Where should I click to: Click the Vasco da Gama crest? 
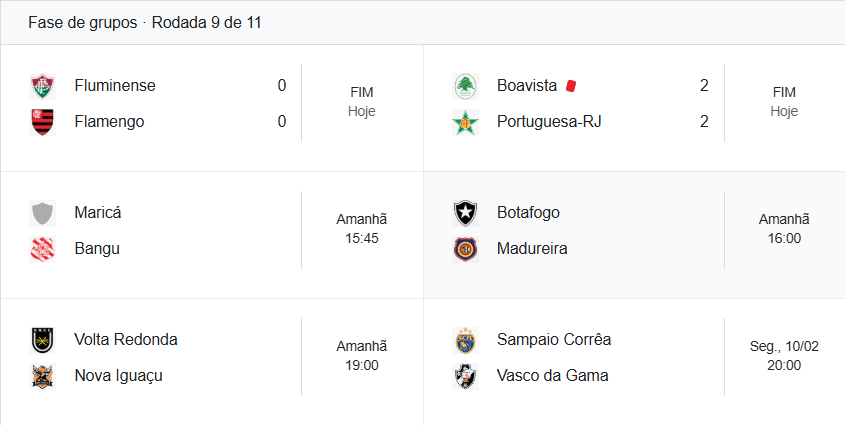click(x=465, y=376)
